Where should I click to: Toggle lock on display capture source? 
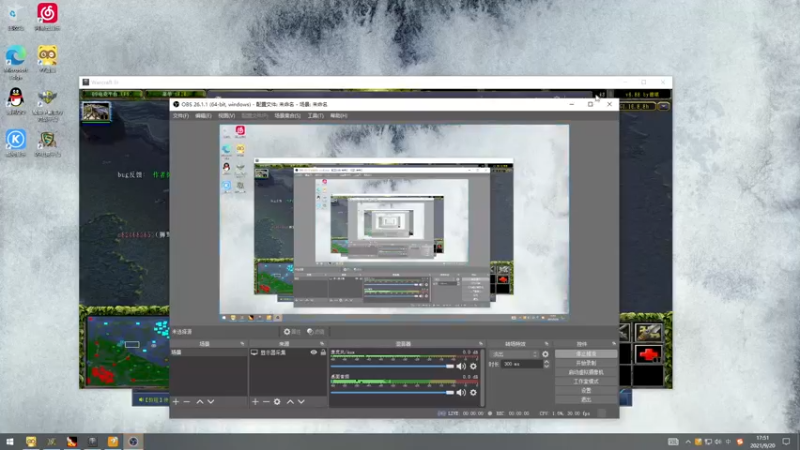coord(323,353)
